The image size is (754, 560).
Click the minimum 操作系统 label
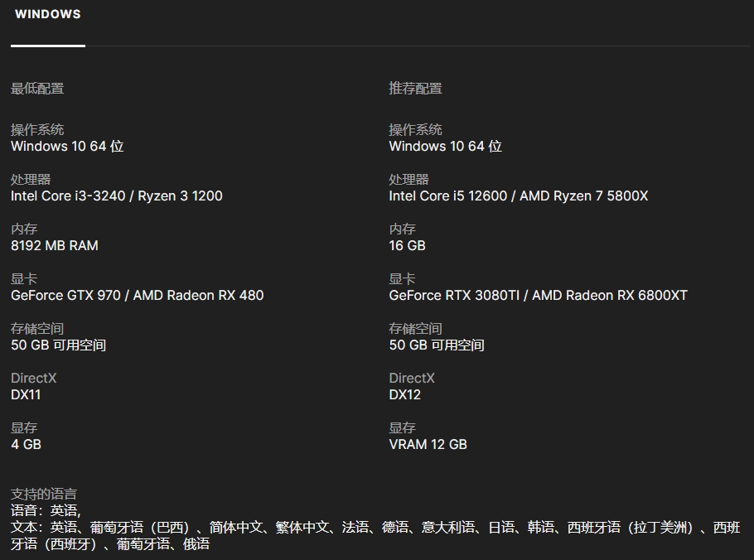point(37,129)
